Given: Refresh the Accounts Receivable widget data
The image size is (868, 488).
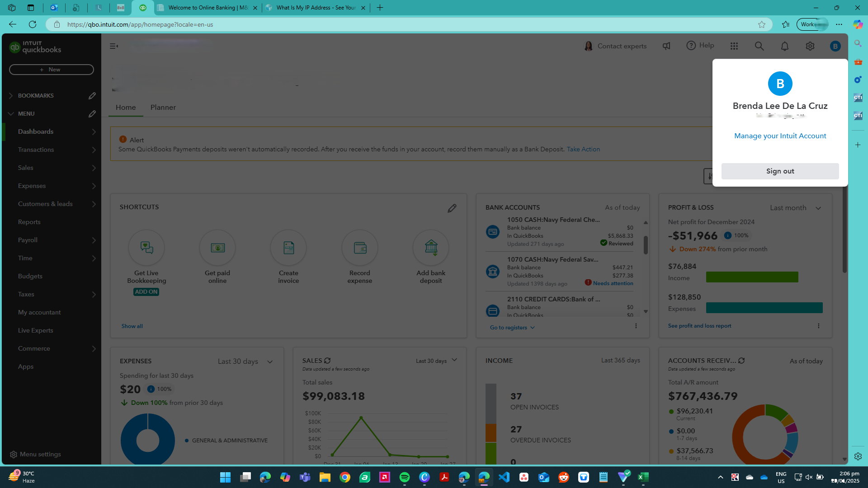Looking at the screenshot, I should (x=741, y=361).
